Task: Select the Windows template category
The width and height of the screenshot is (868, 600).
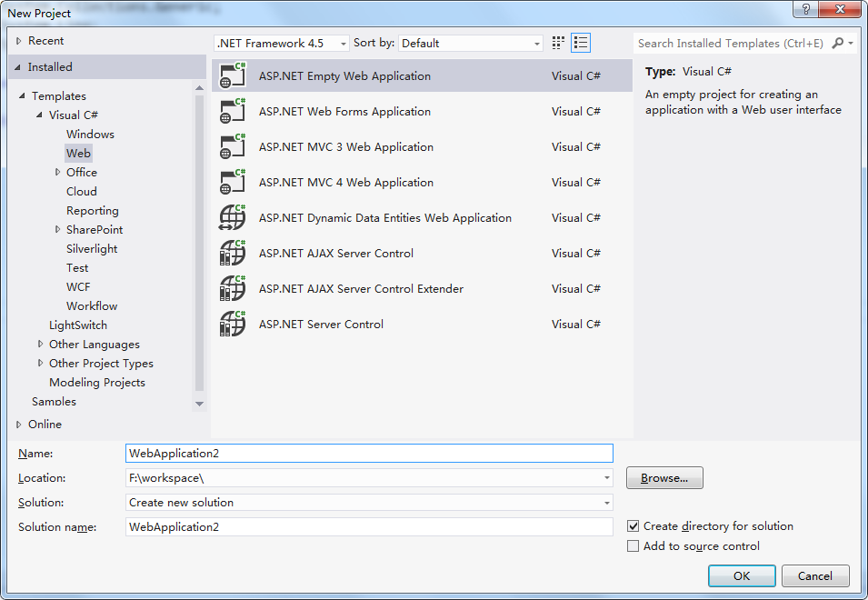Action: pyautogui.click(x=90, y=134)
